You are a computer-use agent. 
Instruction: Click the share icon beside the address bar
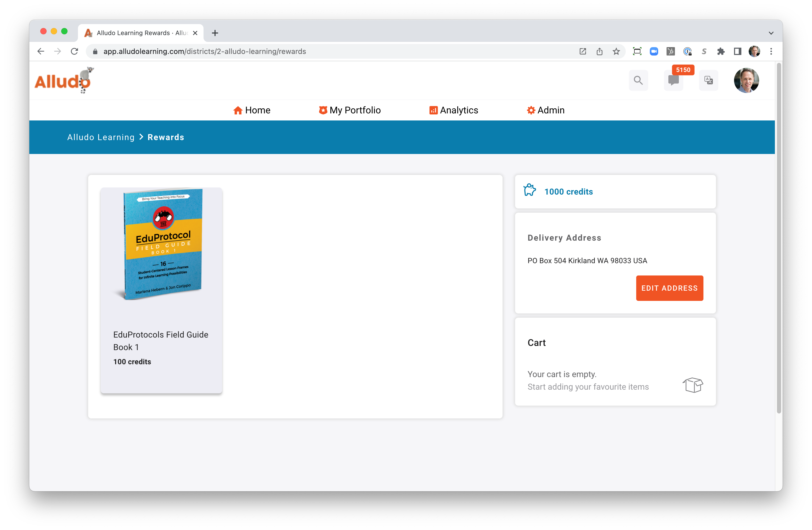599,51
